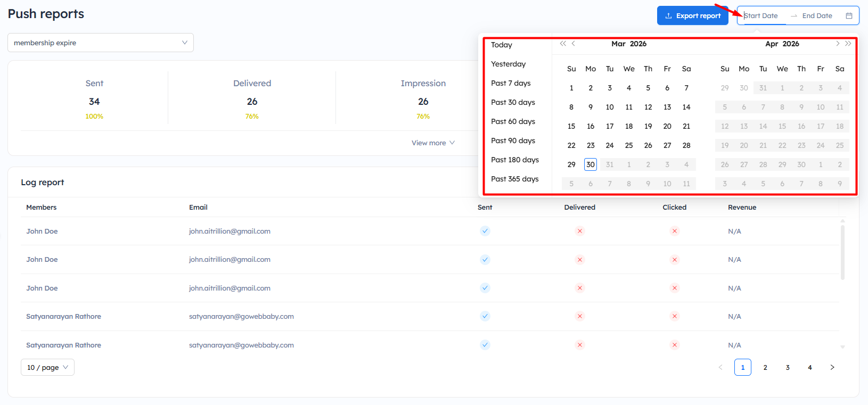Go to previous month using single-left arrow
The width and height of the screenshot is (868, 405).
tap(574, 44)
